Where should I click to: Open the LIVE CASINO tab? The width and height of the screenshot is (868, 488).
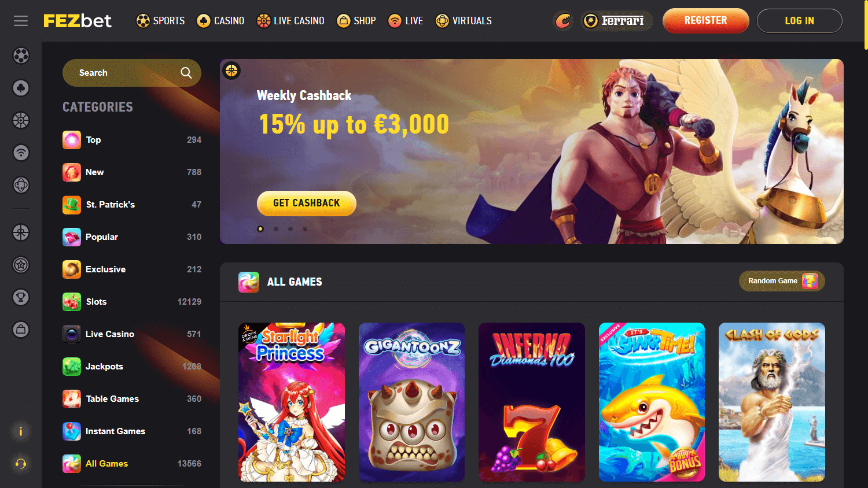pos(290,21)
